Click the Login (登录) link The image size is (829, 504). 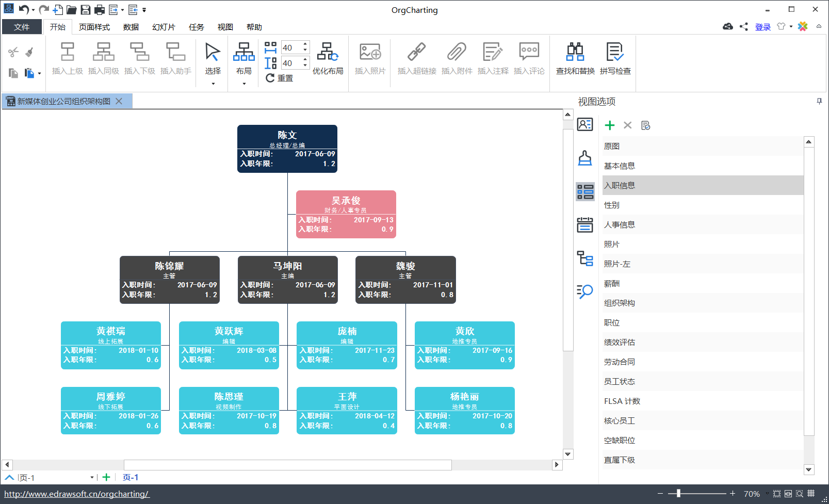[x=762, y=27]
